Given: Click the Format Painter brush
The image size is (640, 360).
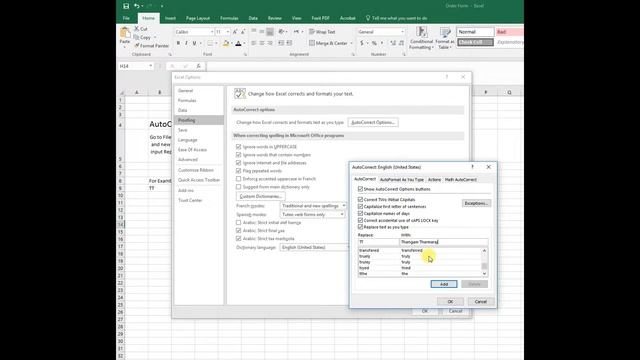Looking at the screenshot, I should point(137,45).
